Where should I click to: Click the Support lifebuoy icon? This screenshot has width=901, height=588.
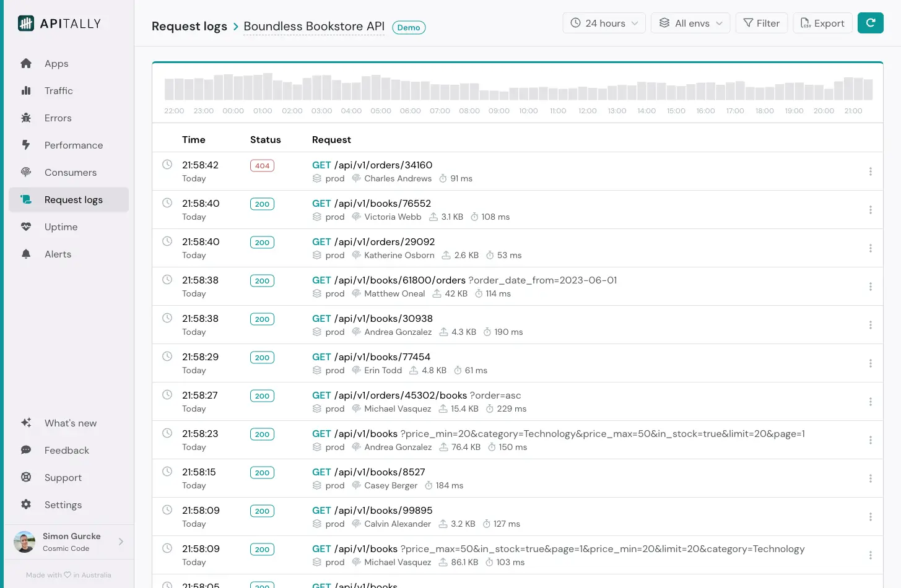(x=26, y=478)
